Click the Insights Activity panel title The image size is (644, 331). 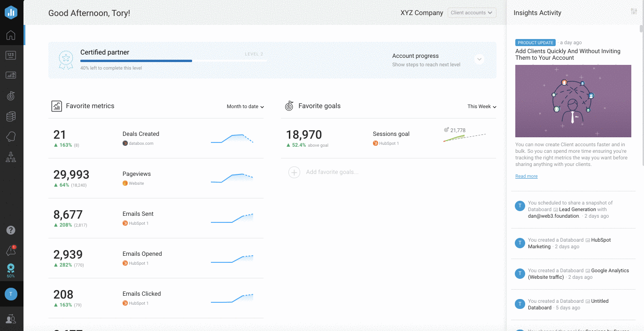tap(537, 13)
